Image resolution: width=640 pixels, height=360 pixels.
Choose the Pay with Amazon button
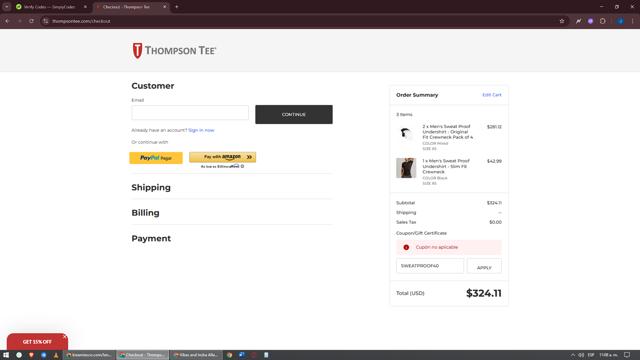point(222,157)
